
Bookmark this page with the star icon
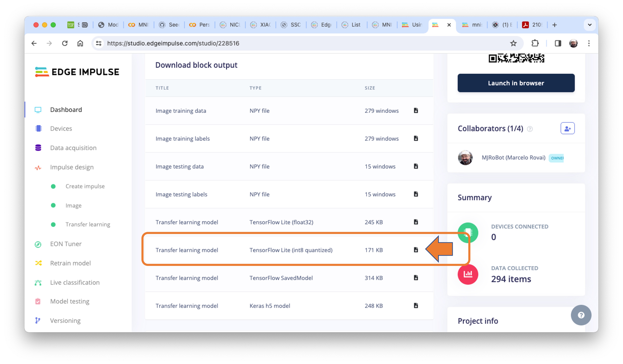[513, 44]
